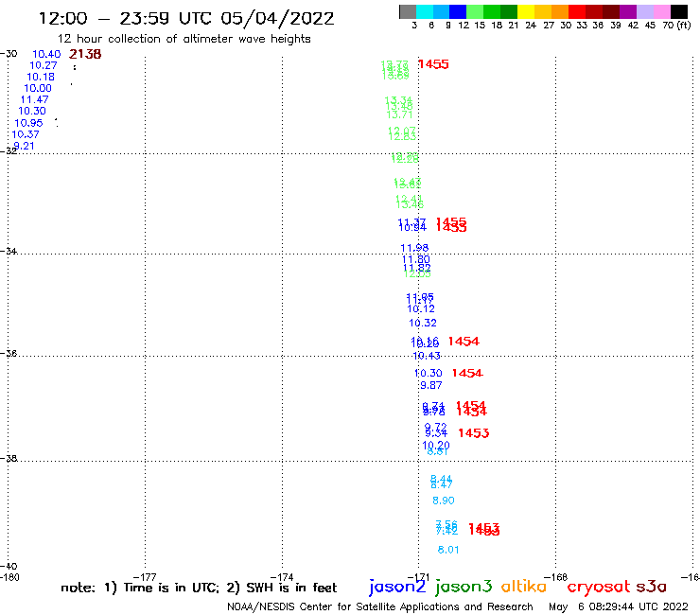
Task: Click the wave height value 10.40
Action: (46, 54)
